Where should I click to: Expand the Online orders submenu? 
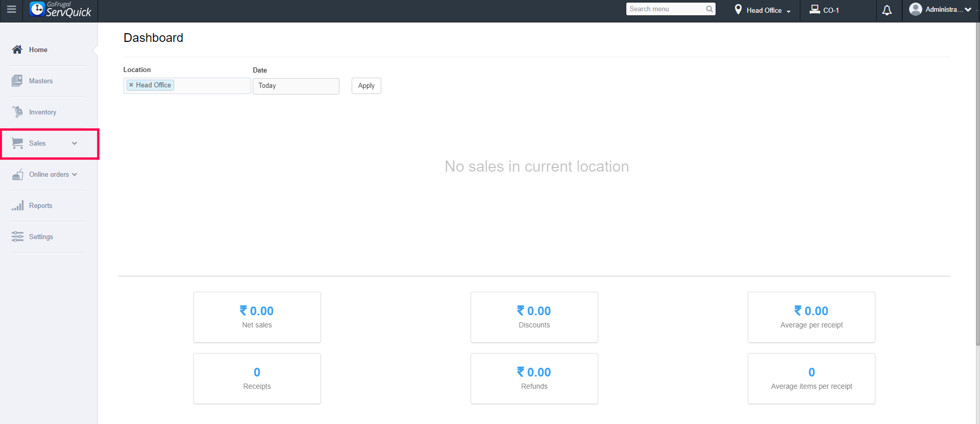pos(75,175)
